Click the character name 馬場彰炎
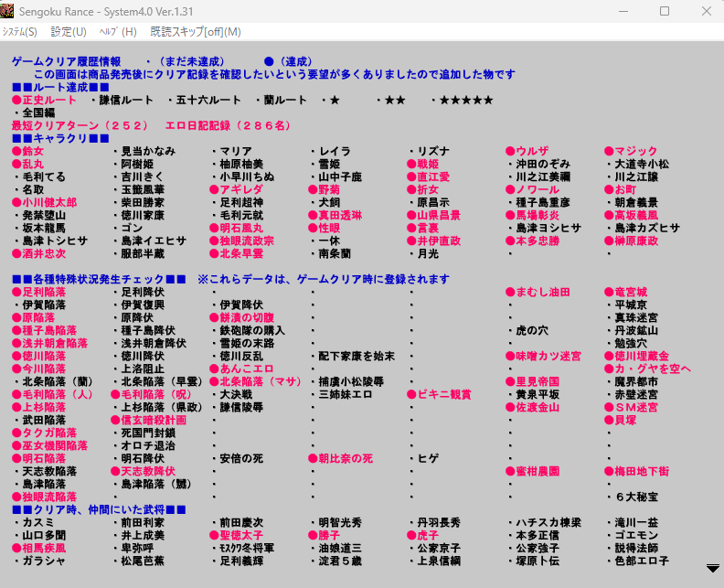724x588 pixels. (x=532, y=215)
